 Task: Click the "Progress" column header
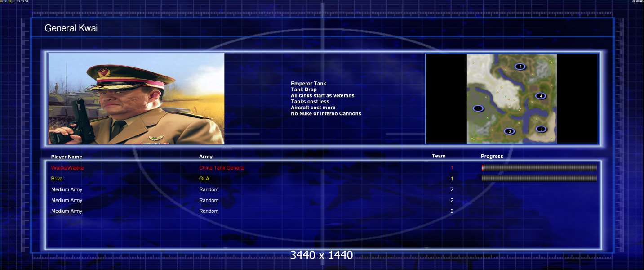[492, 157]
